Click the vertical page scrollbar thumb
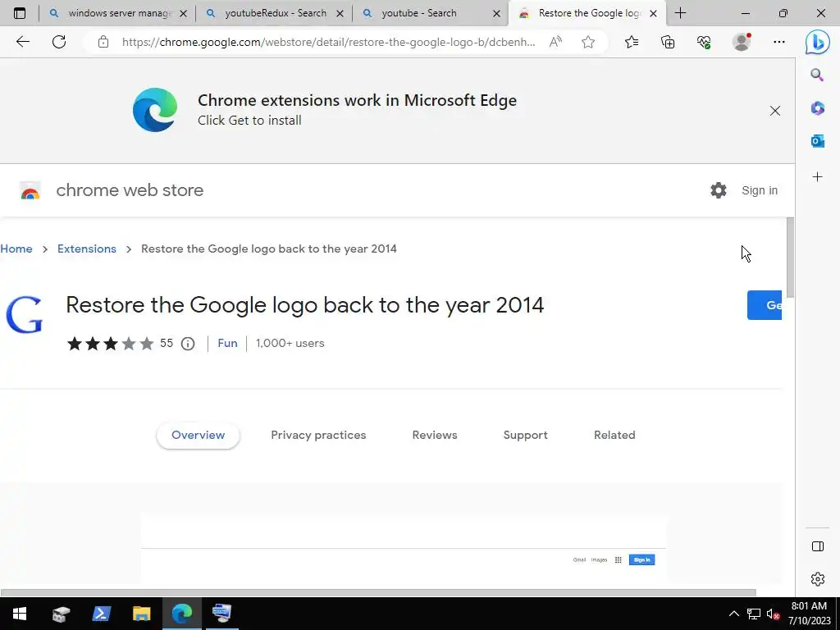840x630 pixels. point(790,258)
